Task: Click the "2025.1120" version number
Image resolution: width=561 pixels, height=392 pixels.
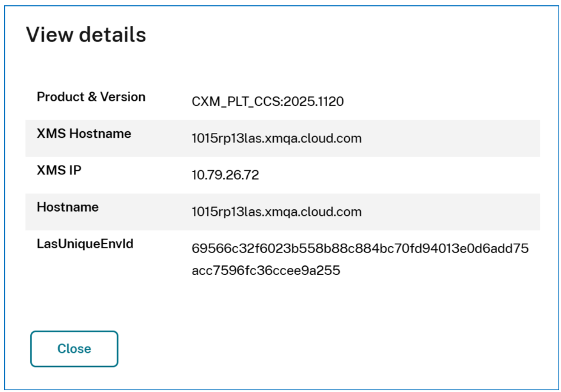Action: (x=314, y=102)
